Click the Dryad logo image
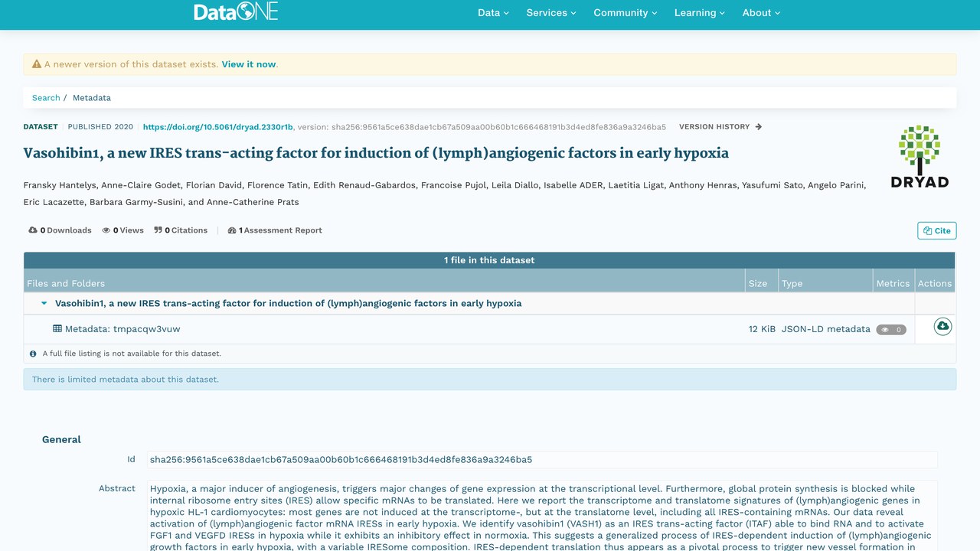Image resolution: width=980 pixels, height=551 pixels. click(920, 157)
